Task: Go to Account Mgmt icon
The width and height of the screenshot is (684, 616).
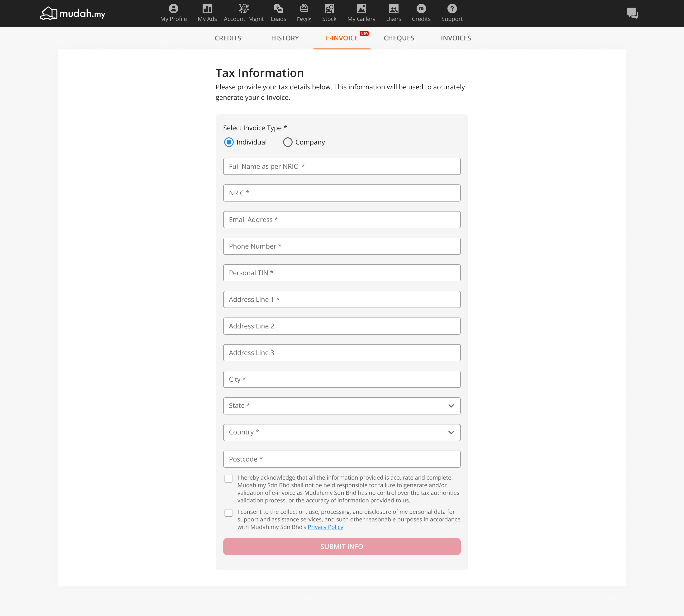Action: 244,9
